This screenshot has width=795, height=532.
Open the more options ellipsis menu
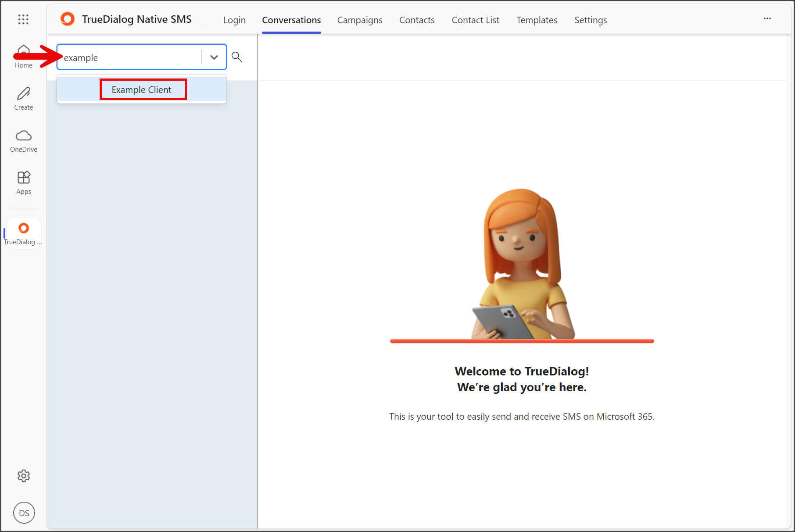(x=767, y=18)
